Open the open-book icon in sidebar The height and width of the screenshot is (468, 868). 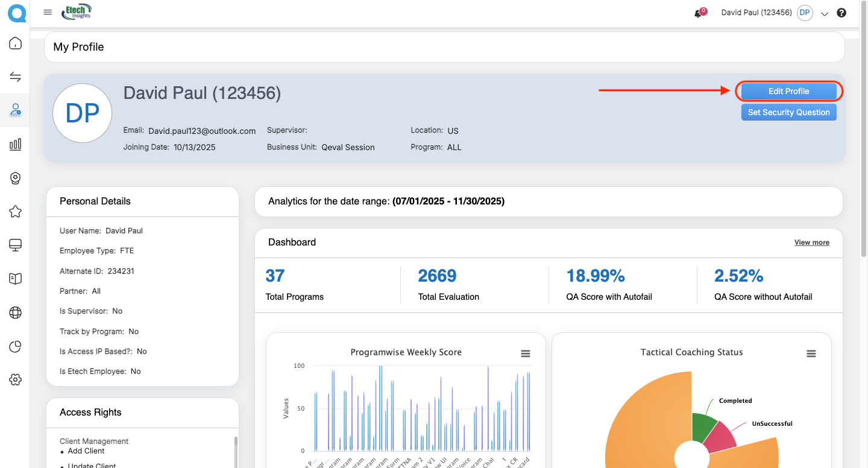click(x=16, y=279)
